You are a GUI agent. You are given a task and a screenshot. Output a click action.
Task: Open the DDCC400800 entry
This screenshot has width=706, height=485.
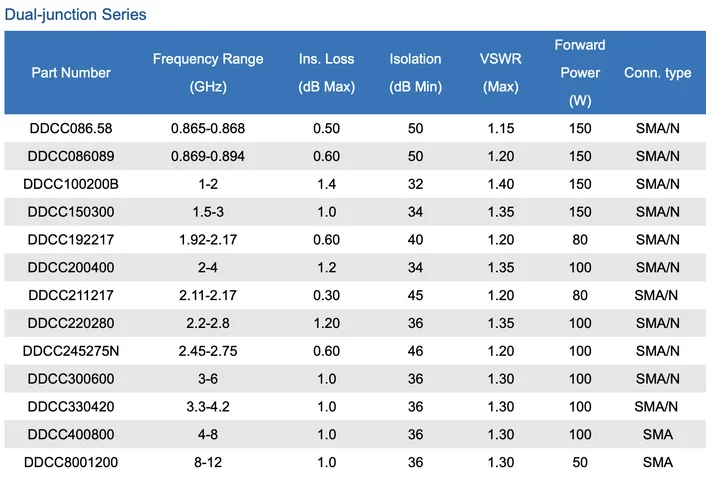71,434
